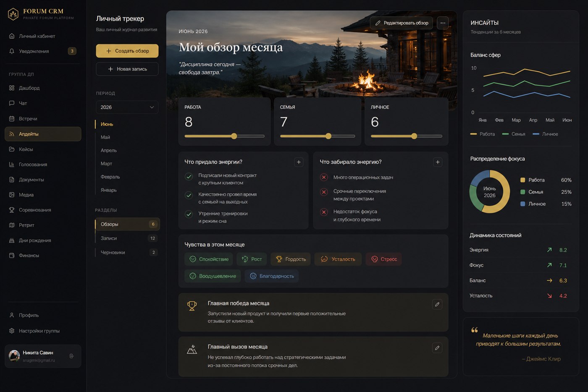The image size is (588, 392).
Task: Select Март in the period list
Action: pyautogui.click(x=106, y=164)
